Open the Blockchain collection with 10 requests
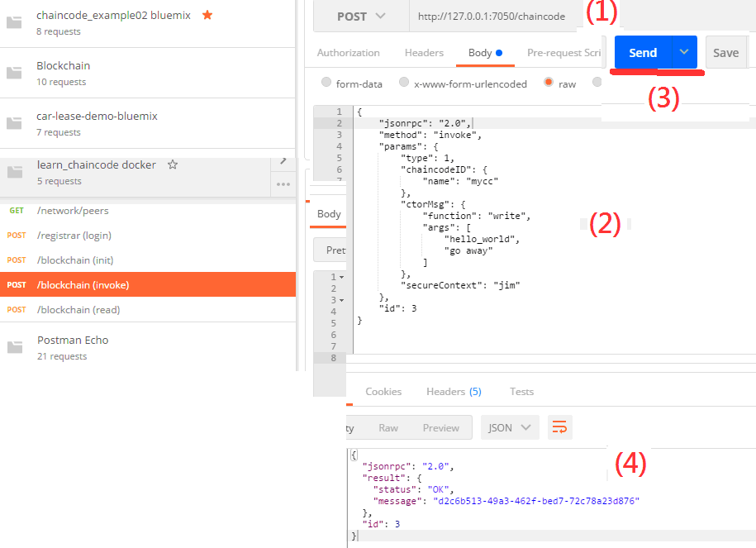This screenshot has width=756, height=548. pyautogui.click(x=148, y=73)
